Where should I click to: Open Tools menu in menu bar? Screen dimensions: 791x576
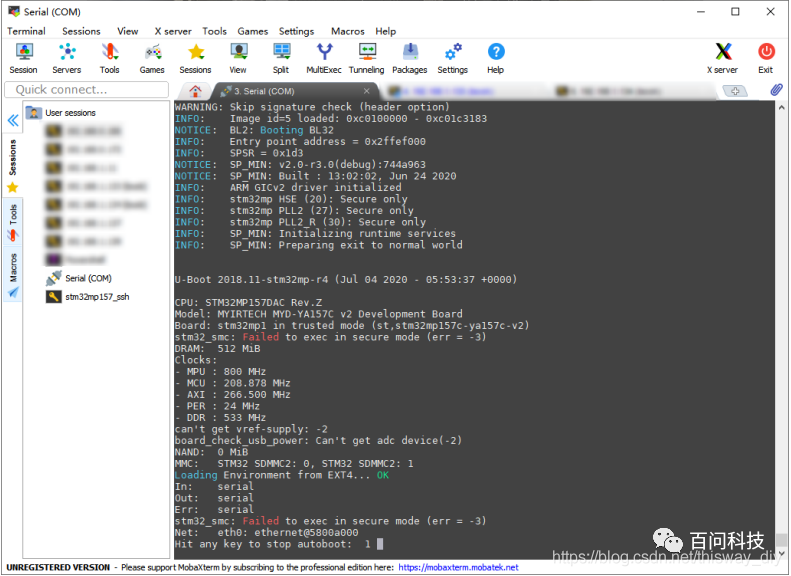[x=214, y=31]
